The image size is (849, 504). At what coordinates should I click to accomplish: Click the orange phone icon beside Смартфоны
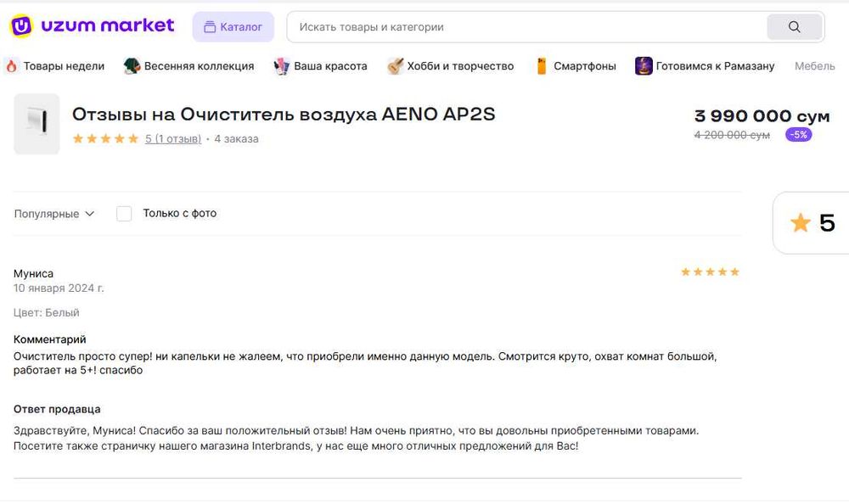click(x=541, y=66)
